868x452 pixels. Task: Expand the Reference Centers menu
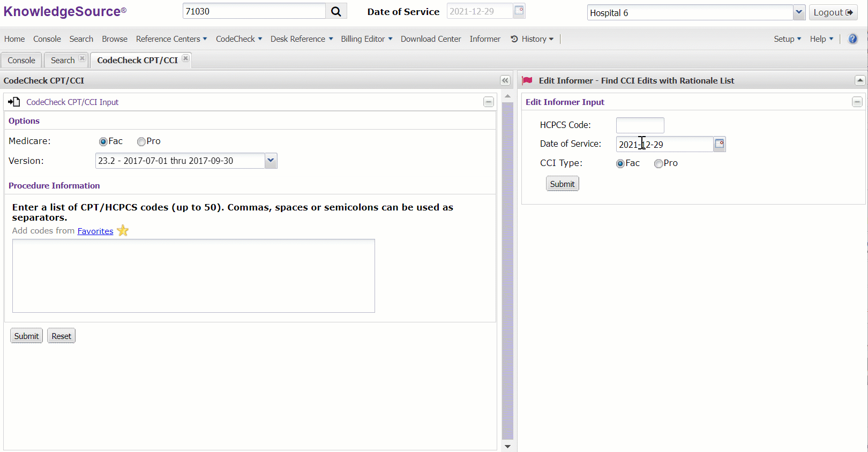(x=171, y=39)
